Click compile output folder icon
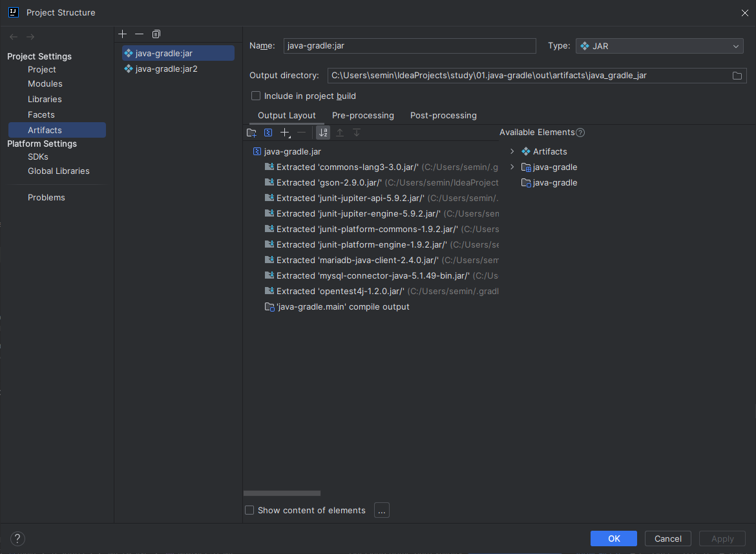The width and height of the screenshot is (756, 554). [x=269, y=306]
